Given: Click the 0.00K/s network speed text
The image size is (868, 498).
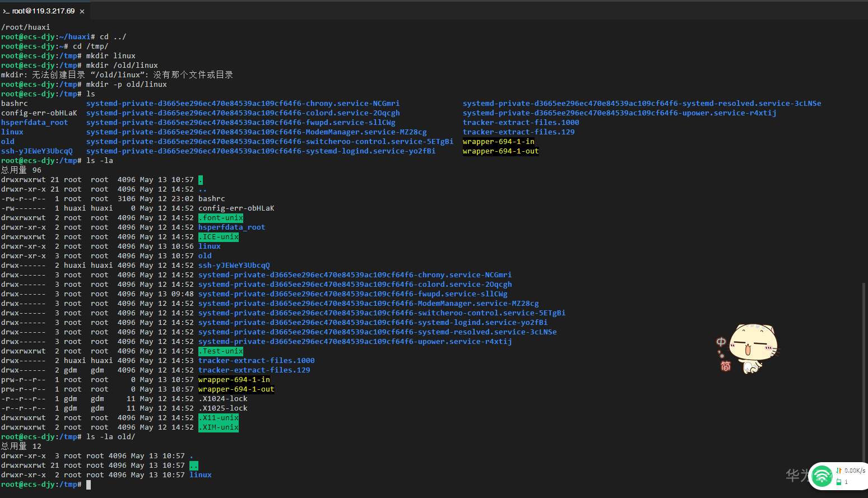Looking at the screenshot, I should tap(855, 471).
